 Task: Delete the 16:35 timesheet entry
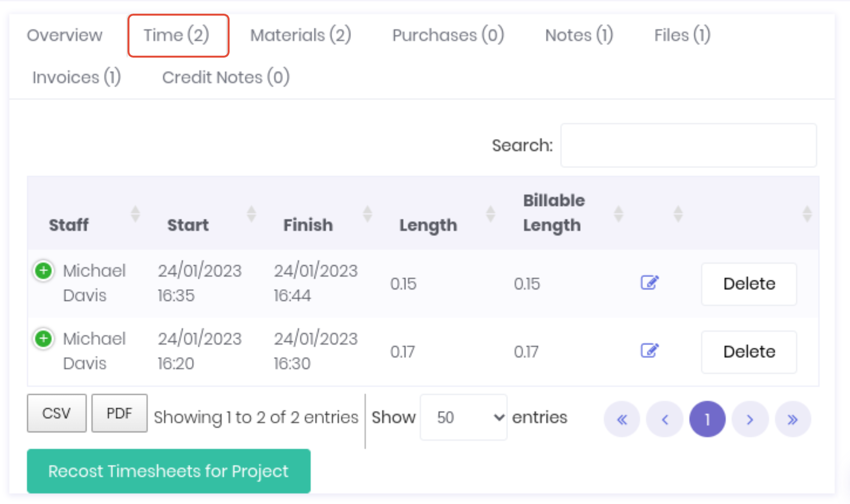[x=749, y=284]
